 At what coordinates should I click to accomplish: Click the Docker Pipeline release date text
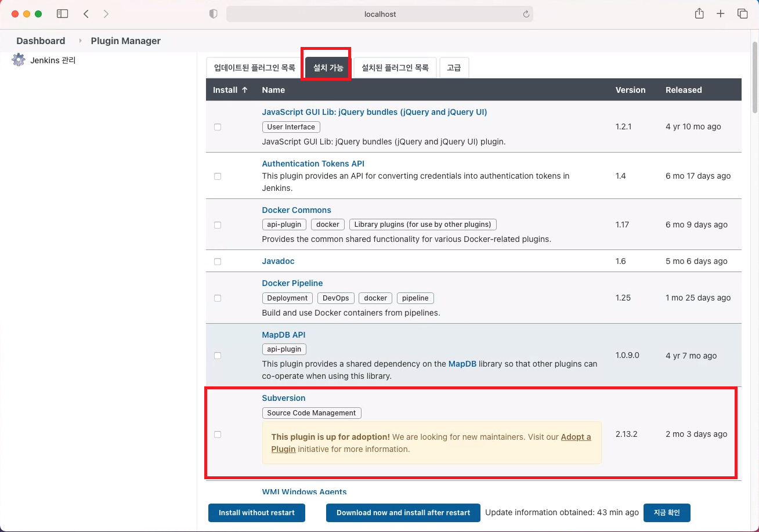pos(698,298)
